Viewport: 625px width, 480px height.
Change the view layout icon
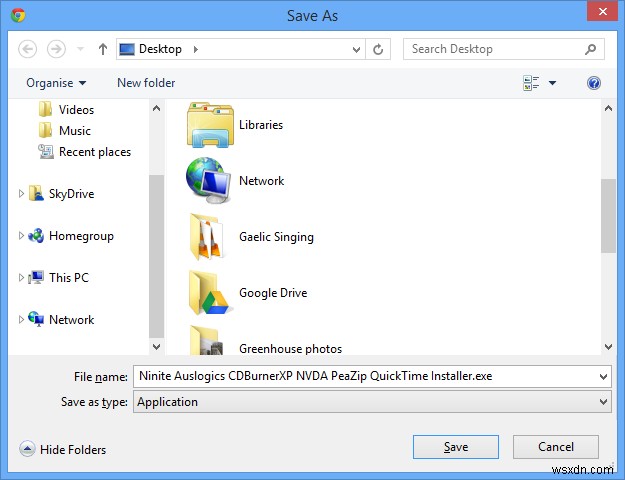coord(531,83)
